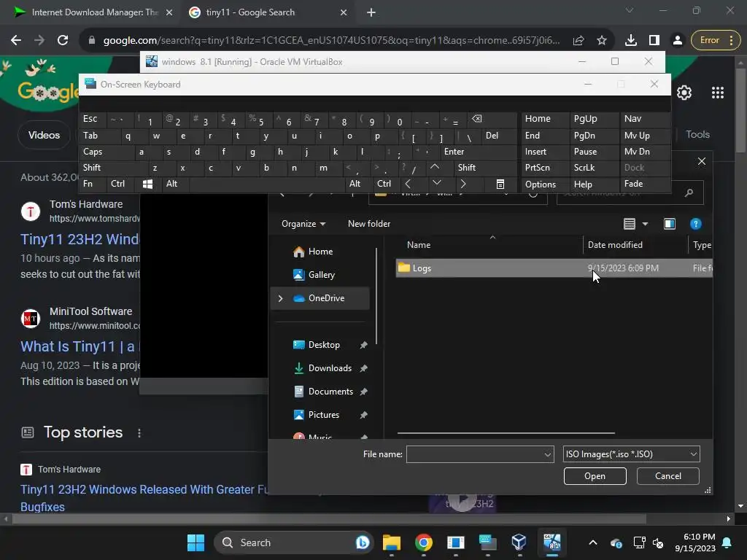The width and height of the screenshot is (747, 560).
Task: Open Top stories more options menu
Action: [139, 433]
